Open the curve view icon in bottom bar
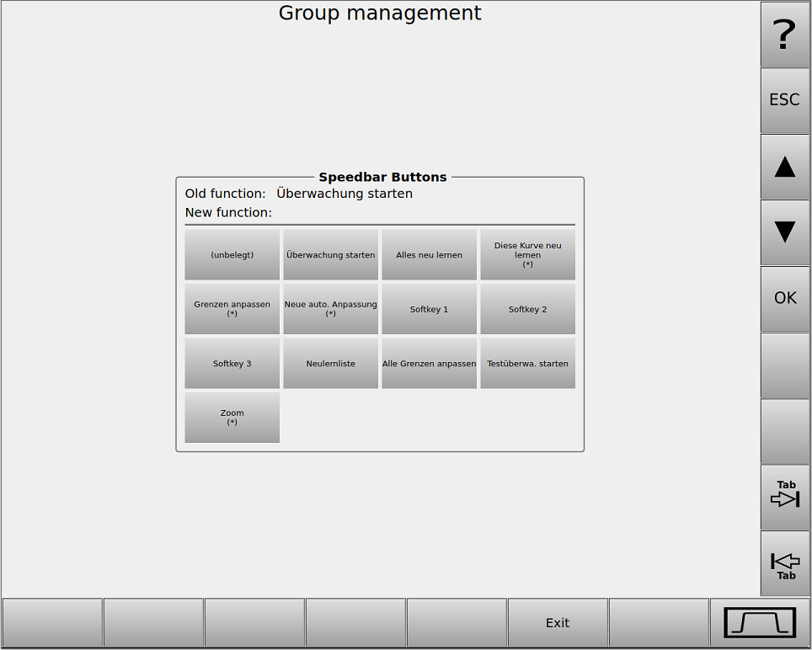This screenshot has height=650, width=812. [x=760, y=623]
